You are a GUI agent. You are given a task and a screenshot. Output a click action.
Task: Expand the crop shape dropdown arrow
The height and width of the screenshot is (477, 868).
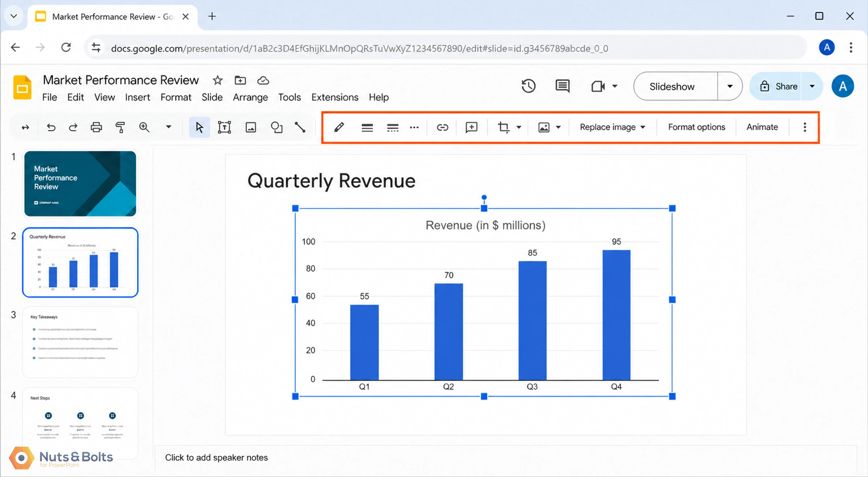pos(519,127)
